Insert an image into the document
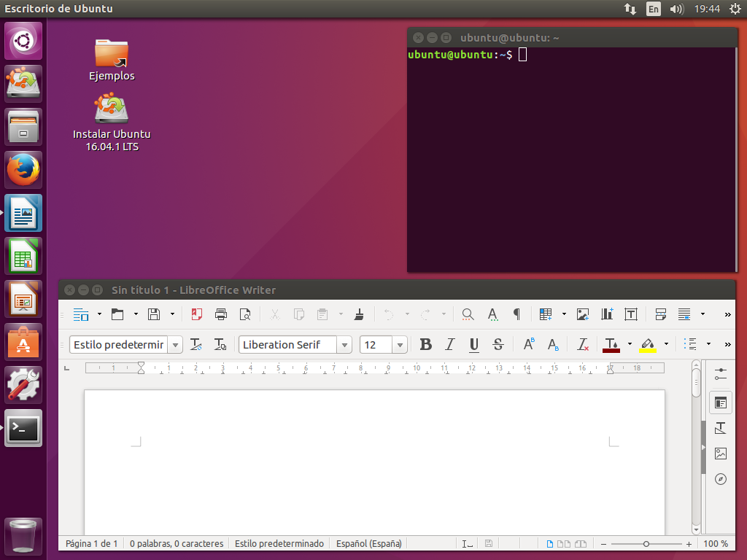 pyautogui.click(x=583, y=314)
